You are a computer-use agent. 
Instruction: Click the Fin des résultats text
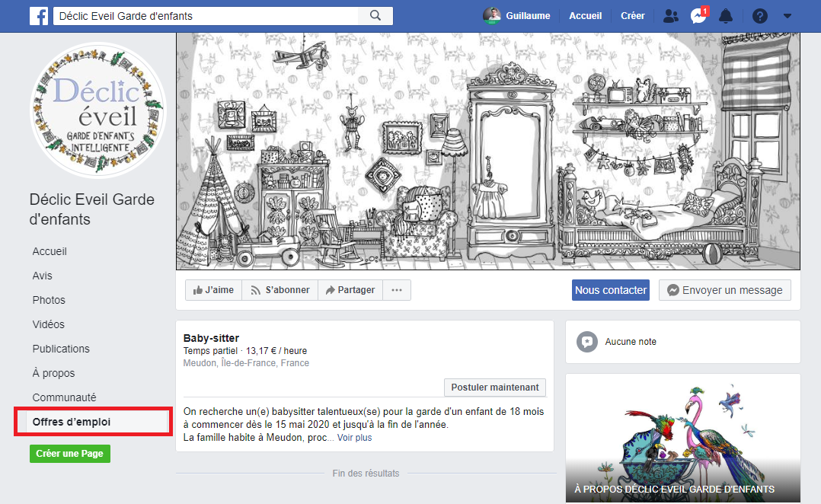366,473
